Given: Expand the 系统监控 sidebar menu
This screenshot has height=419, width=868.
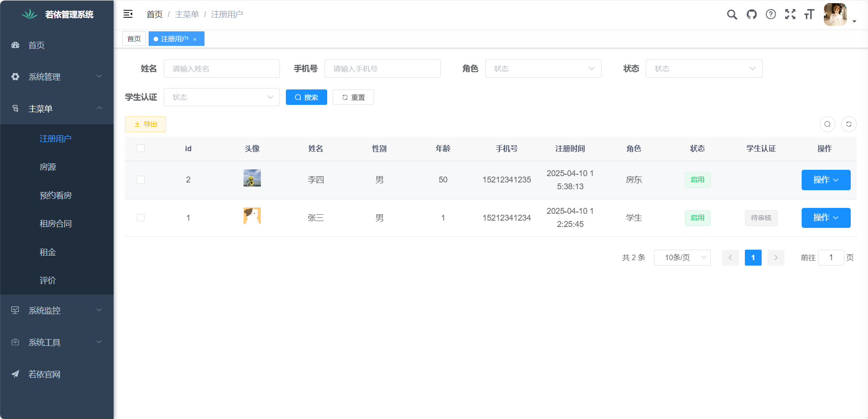Looking at the screenshot, I should (57, 311).
